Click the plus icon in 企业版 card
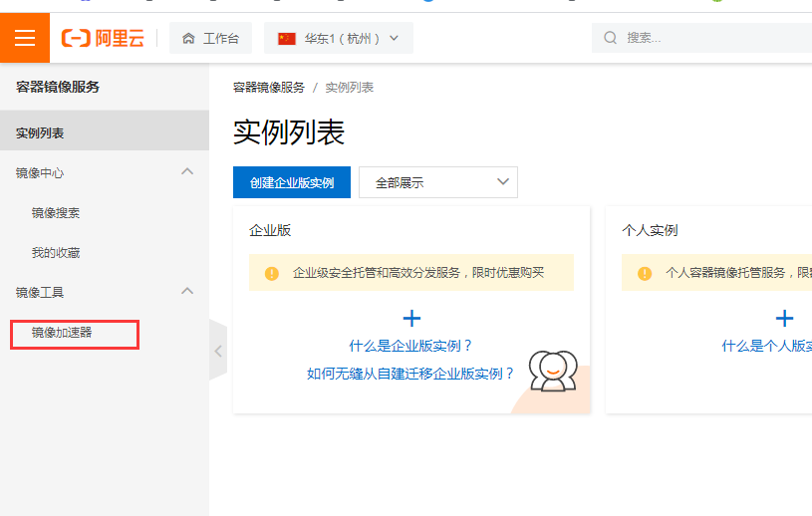The image size is (812, 516). pos(411,319)
